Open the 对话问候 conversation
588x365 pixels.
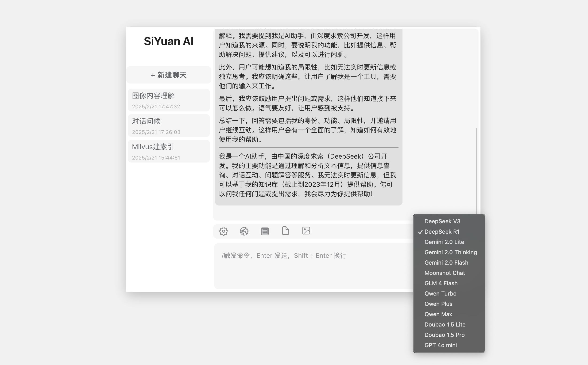tap(169, 125)
